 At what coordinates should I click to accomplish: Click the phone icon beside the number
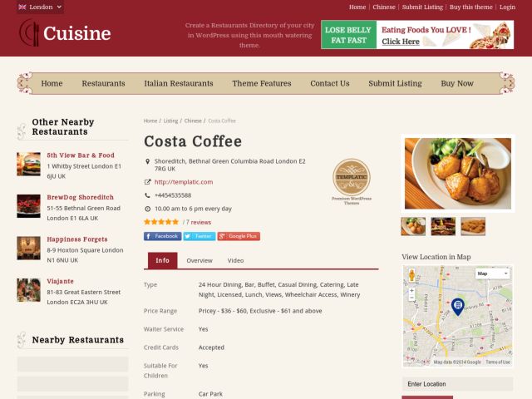[147, 195]
